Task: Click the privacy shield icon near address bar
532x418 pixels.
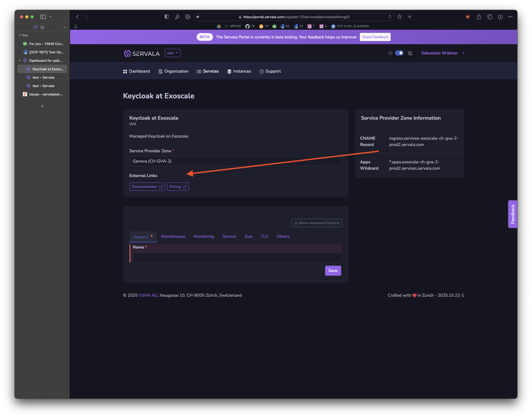Action: [x=166, y=17]
